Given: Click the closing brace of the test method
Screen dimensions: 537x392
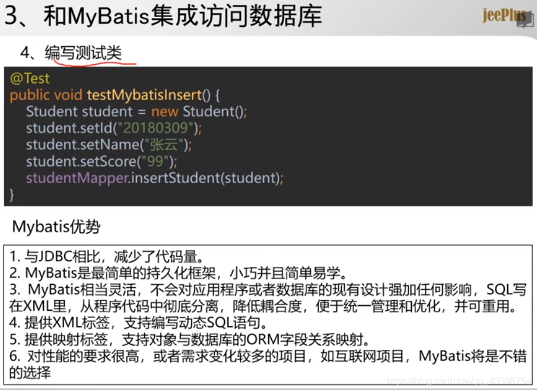Looking at the screenshot, I should tap(12, 195).
